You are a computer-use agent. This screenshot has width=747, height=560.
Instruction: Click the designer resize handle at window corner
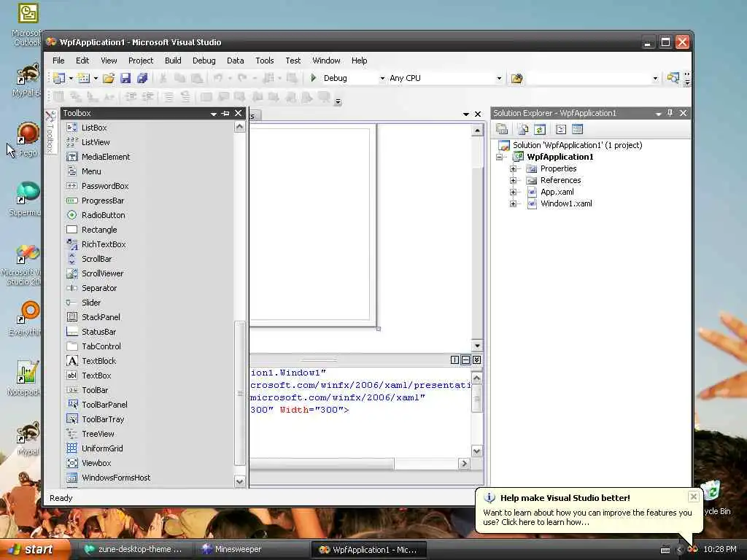pos(379,329)
